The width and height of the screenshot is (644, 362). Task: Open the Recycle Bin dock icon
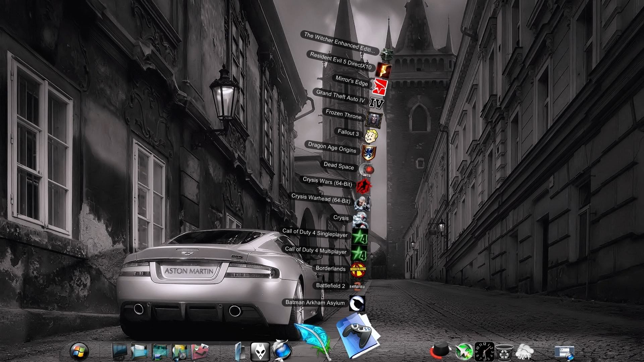504,353
